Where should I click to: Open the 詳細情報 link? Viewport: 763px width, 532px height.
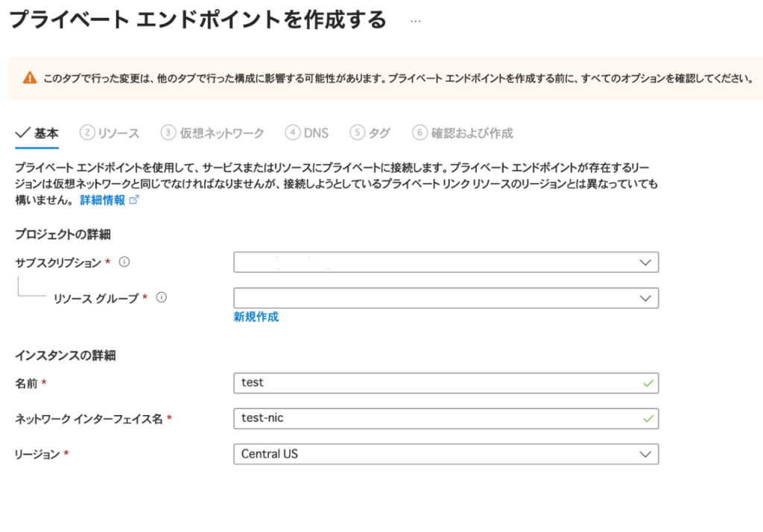[102, 200]
